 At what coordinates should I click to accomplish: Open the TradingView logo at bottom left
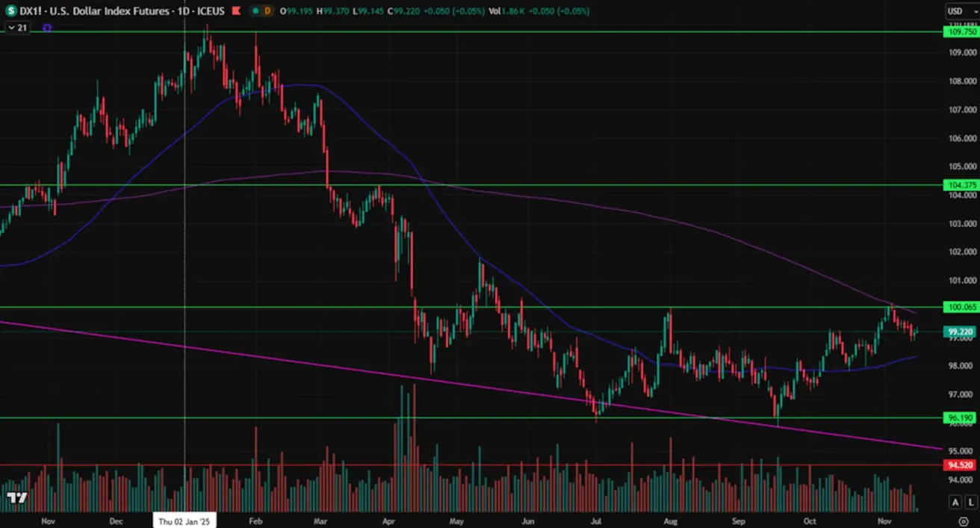pos(17,498)
